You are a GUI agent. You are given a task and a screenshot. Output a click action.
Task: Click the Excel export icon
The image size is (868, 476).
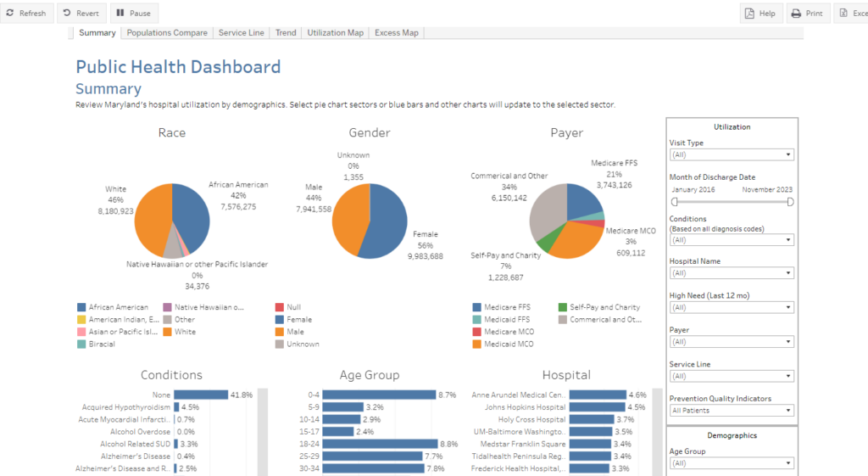point(844,14)
